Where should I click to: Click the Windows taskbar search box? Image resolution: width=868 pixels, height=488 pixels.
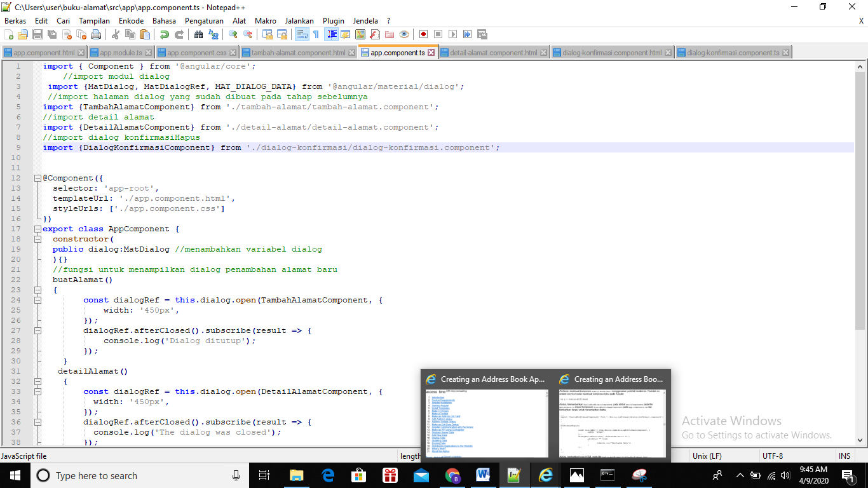[x=139, y=475]
